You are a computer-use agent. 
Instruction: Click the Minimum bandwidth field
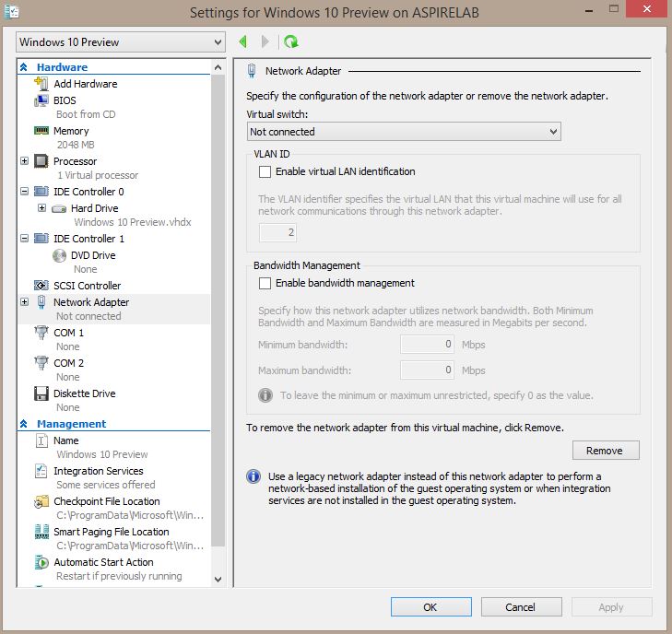click(428, 345)
